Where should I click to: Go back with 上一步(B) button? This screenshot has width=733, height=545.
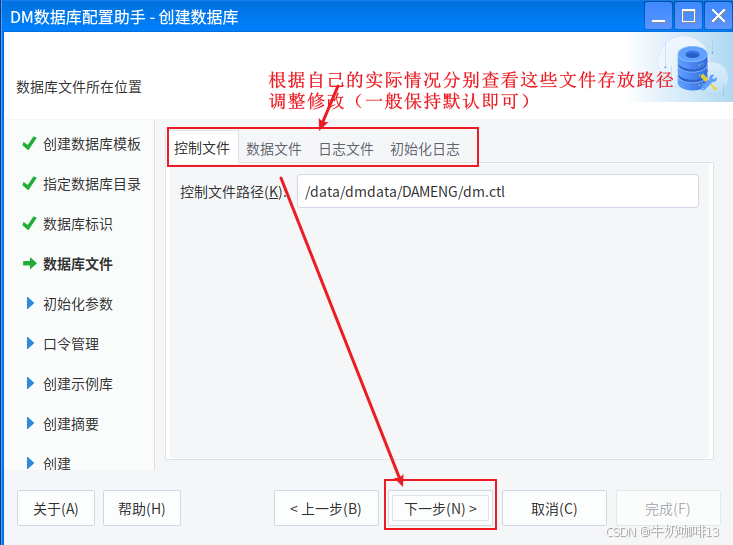point(326,509)
